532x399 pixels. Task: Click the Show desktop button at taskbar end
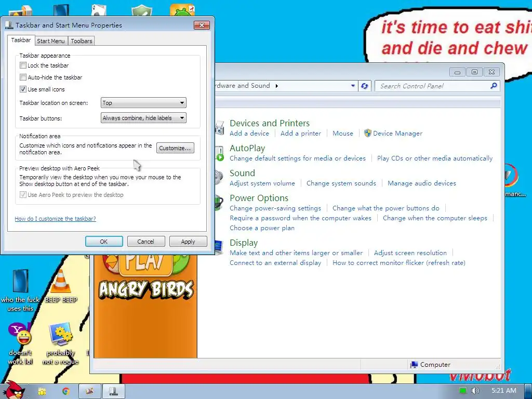(x=528, y=391)
